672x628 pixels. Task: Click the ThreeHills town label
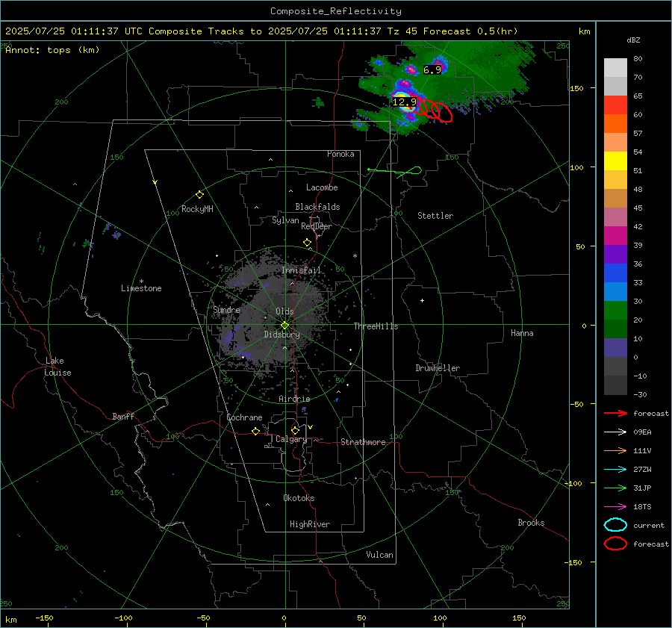point(376,326)
